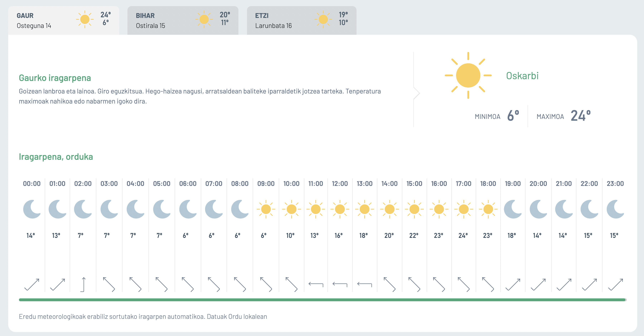Click the sun icon at 12:00

click(x=340, y=209)
